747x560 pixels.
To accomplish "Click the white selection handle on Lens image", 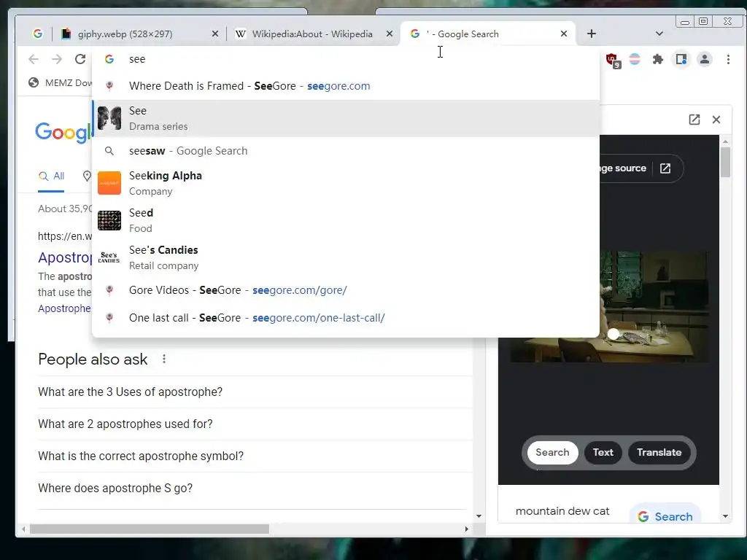I will pos(613,334).
